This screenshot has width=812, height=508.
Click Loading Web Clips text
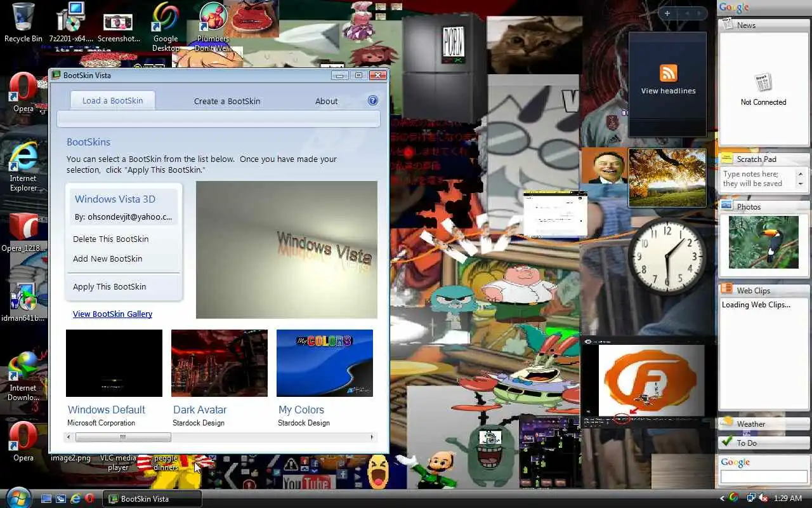click(756, 304)
